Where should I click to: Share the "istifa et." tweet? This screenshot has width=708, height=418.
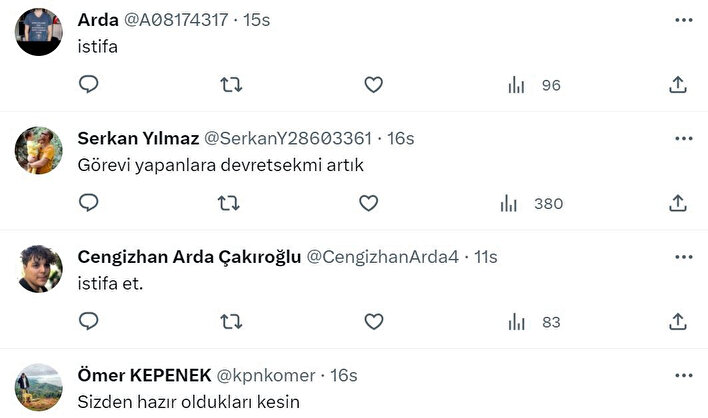[678, 322]
